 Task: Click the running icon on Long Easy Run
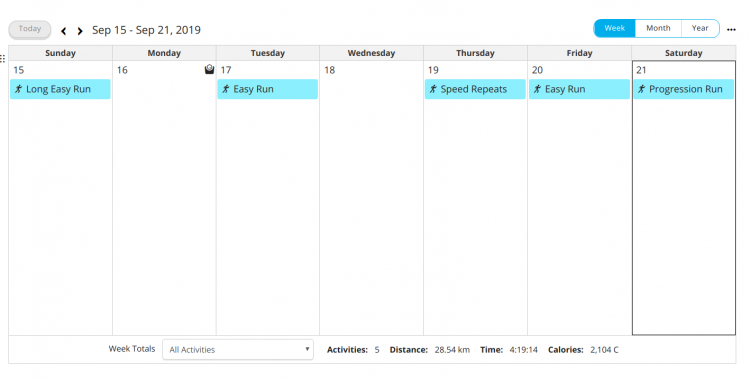(x=19, y=89)
